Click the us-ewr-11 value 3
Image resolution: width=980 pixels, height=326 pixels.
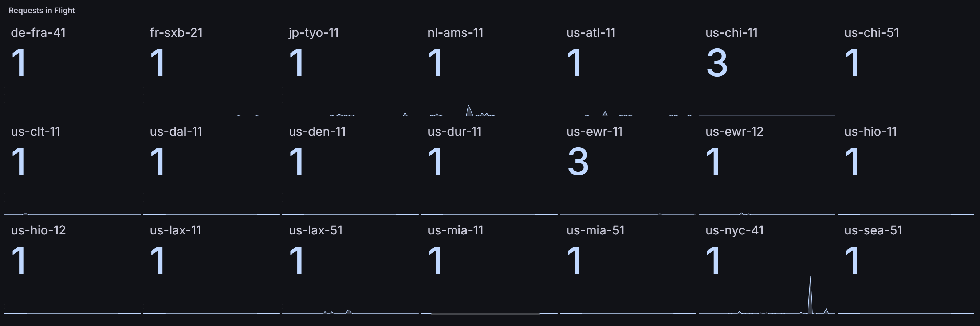tap(578, 162)
